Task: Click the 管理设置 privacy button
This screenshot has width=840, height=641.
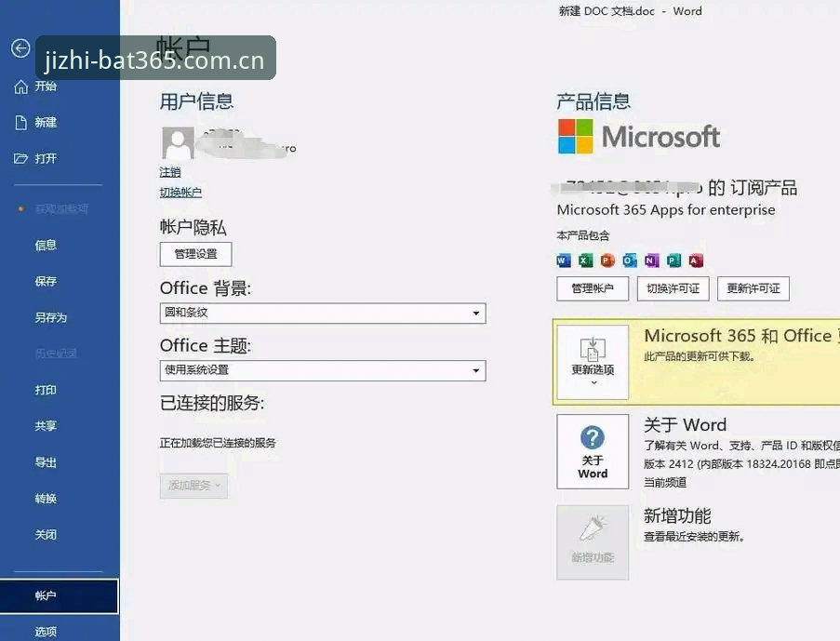Action: pos(195,254)
